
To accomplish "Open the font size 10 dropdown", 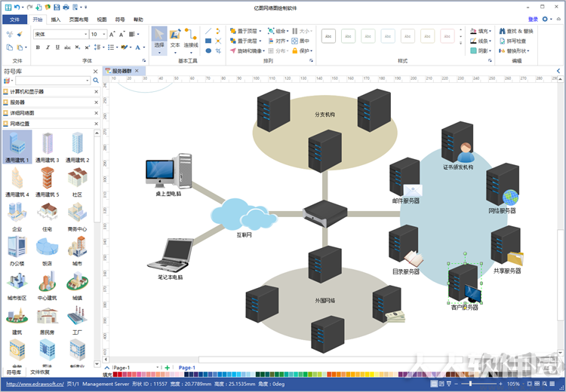I will 104,34.
